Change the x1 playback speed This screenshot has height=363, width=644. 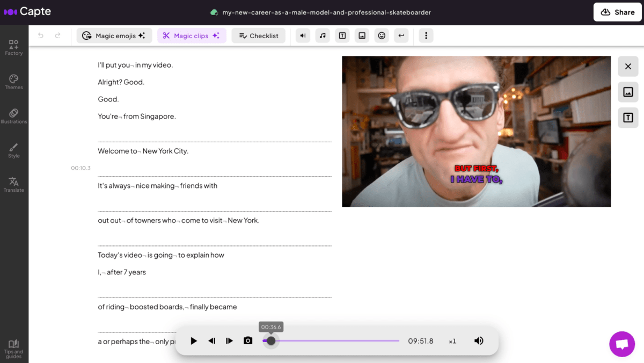452,341
